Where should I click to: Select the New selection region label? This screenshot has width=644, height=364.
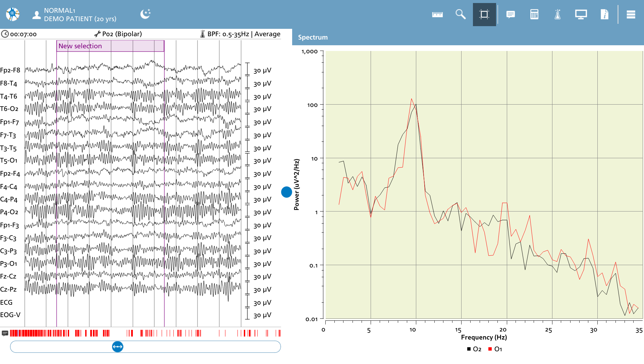click(x=80, y=46)
